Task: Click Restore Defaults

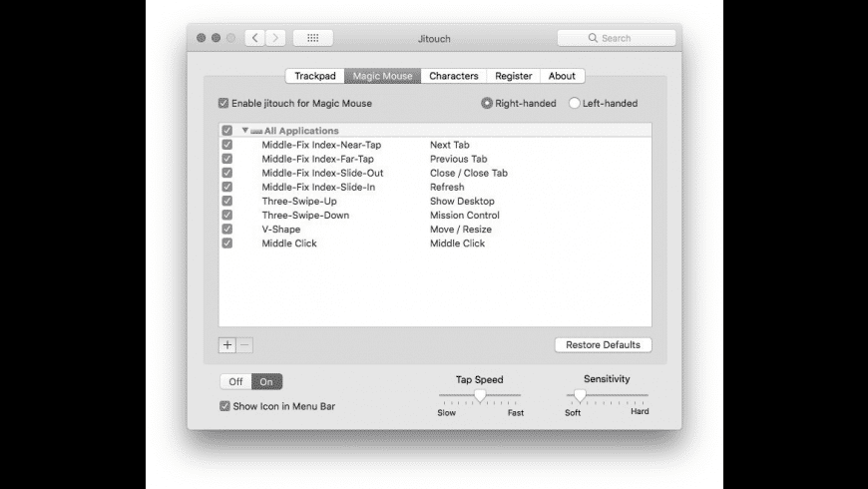Action: 603,344
